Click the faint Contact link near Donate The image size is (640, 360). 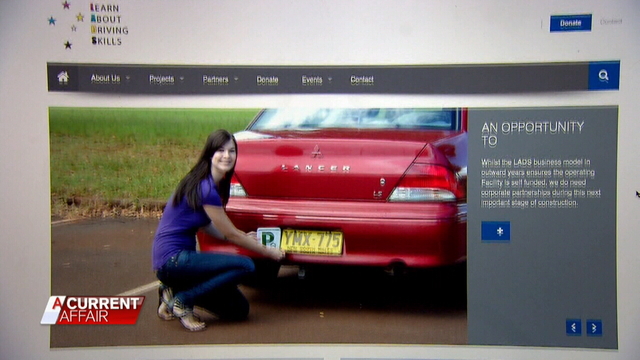[x=611, y=22]
